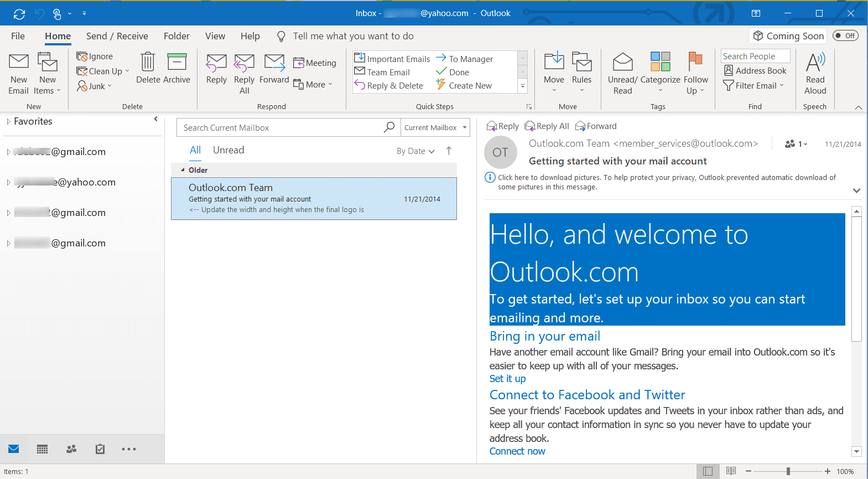The image size is (868, 479).
Task: Click the Undo quick access icon
Action: click(40, 13)
